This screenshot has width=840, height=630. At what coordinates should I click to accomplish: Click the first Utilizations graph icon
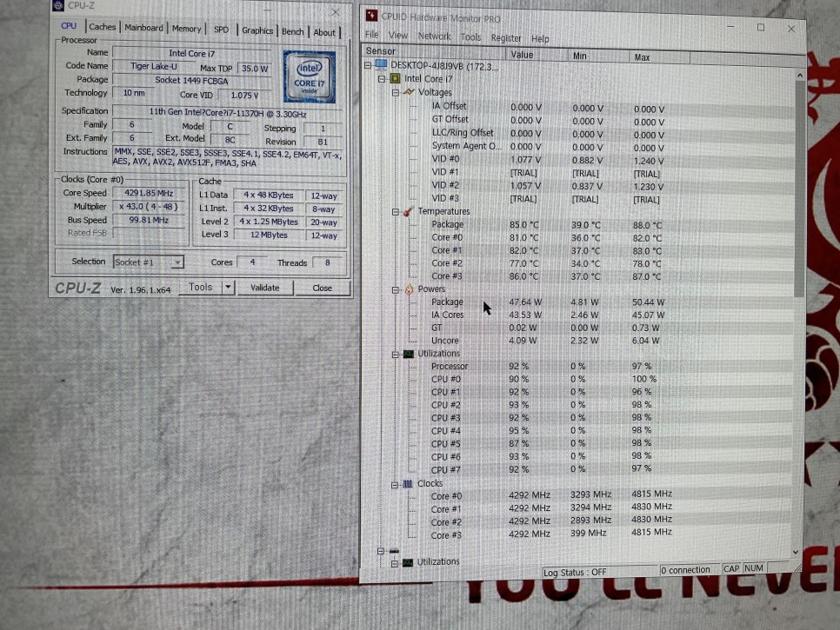coord(408,354)
